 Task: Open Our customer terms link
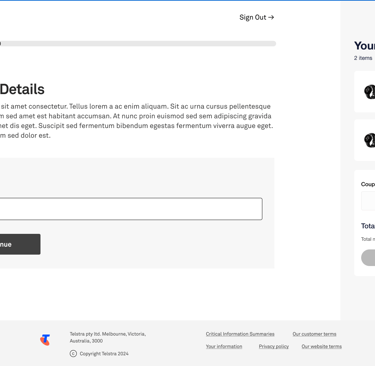[x=314, y=334]
